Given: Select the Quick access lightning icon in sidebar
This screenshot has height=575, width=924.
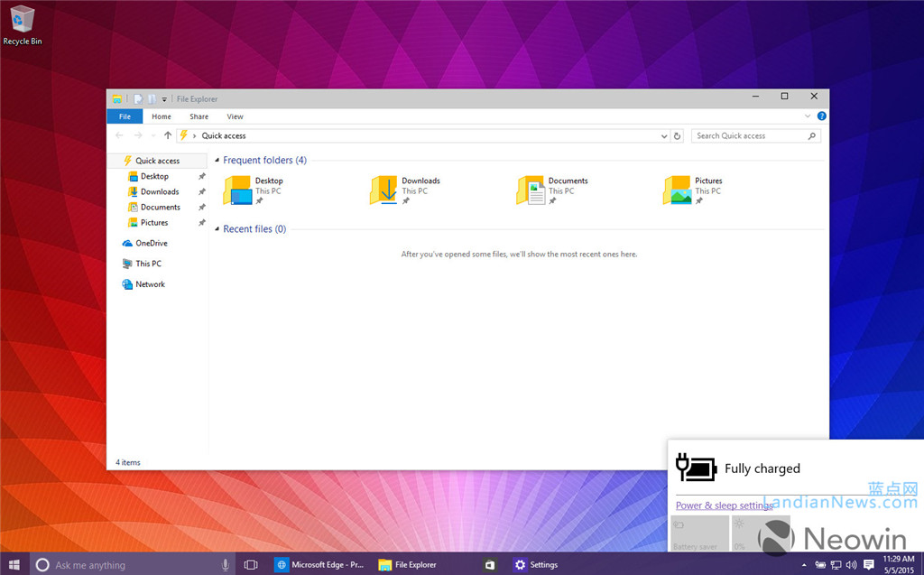Looking at the screenshot, I should pyautogui.click(x=127, y=160).
